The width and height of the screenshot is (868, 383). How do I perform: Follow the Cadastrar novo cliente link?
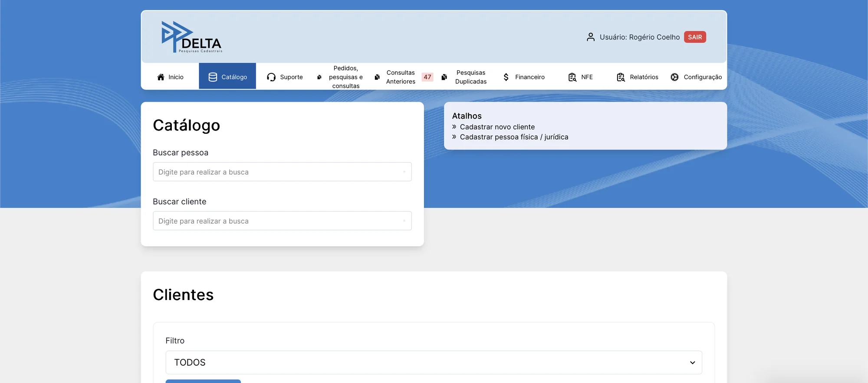tap(497, 127)
